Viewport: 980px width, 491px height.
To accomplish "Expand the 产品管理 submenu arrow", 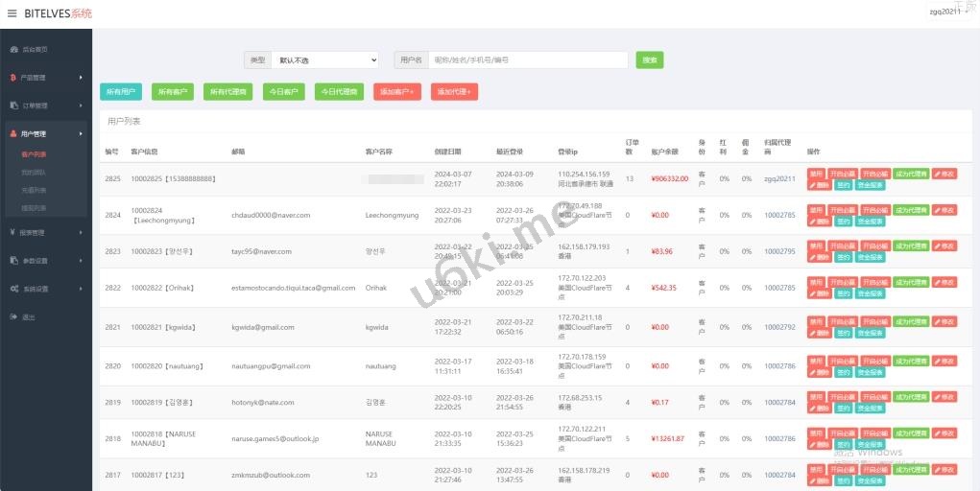I will [x=81, y=78].
